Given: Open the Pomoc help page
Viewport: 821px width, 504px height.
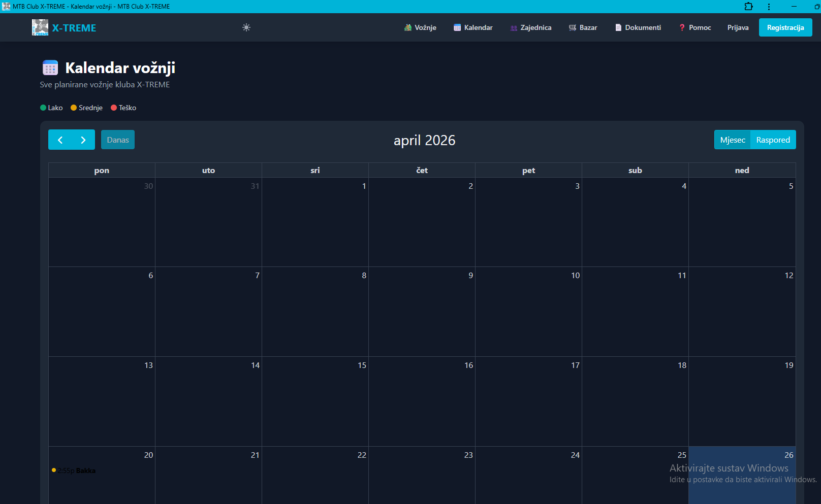Looking at the screenshot, I should pos(694,27).
